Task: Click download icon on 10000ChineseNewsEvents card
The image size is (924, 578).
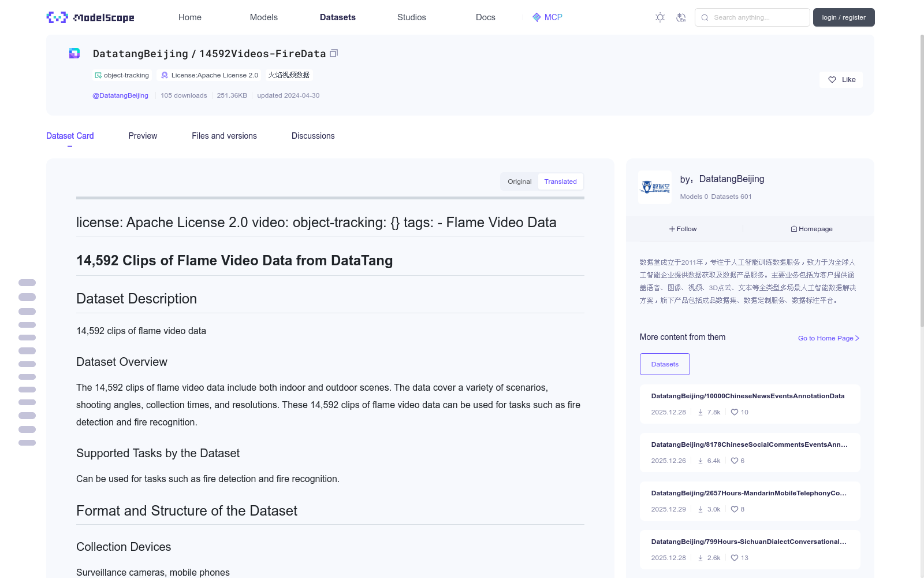Action: point(701,412)
